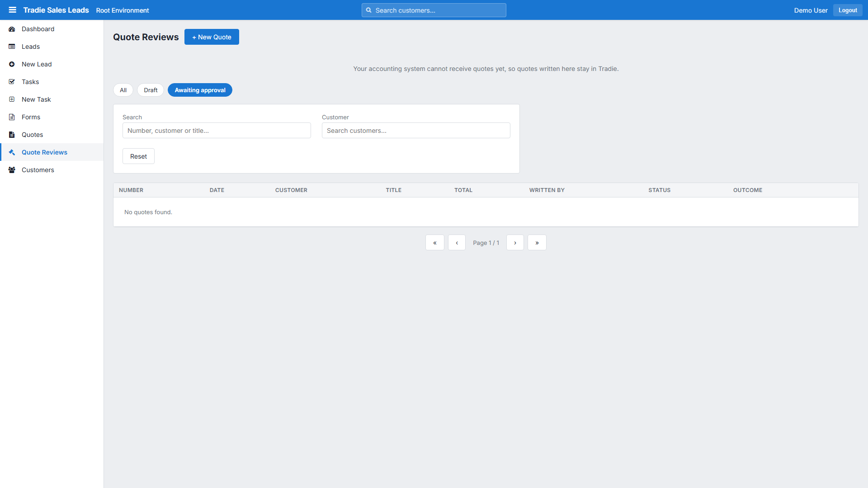Select the Draft filter pill
The height and width of the screenshot is (488, 868).
point(151,90)
